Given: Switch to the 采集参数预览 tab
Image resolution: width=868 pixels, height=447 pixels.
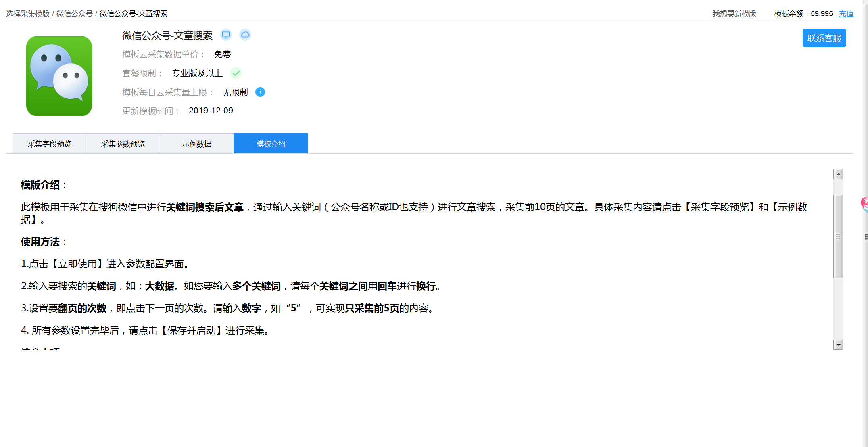Looking at the screenshot, I should pyautogui.click(x=123, y=144).
